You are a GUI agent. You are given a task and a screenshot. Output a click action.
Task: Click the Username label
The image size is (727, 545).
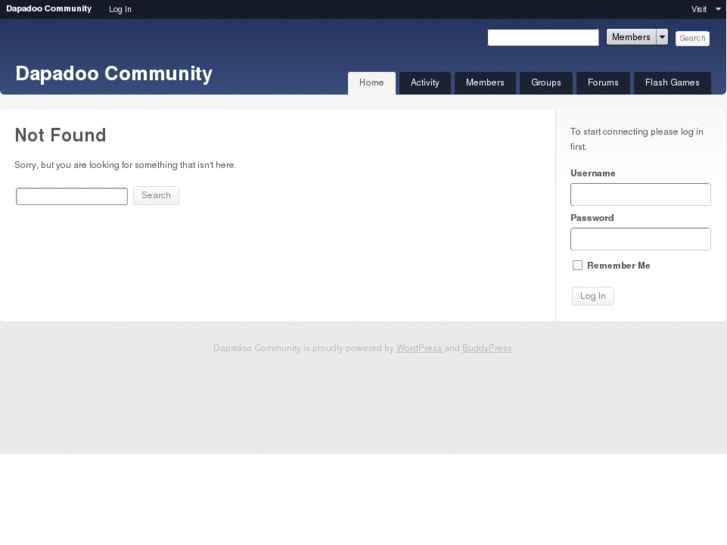pyautogui.click(x=593, y=173)
